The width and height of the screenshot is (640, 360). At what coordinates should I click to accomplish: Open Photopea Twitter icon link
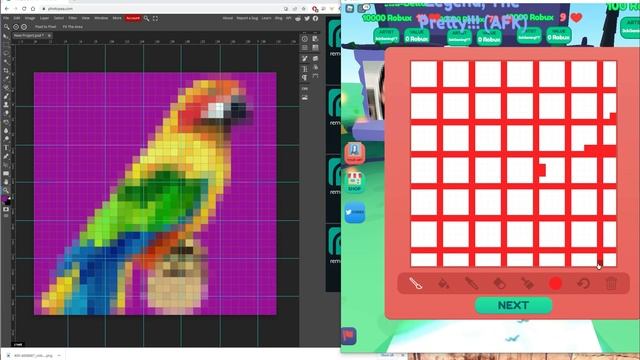(307, 18)
